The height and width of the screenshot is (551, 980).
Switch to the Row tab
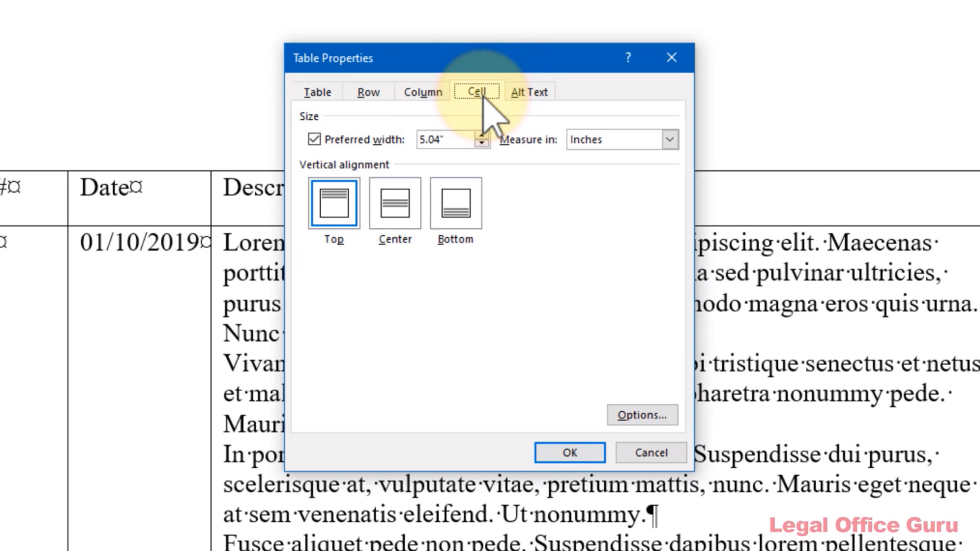[368, 92]
